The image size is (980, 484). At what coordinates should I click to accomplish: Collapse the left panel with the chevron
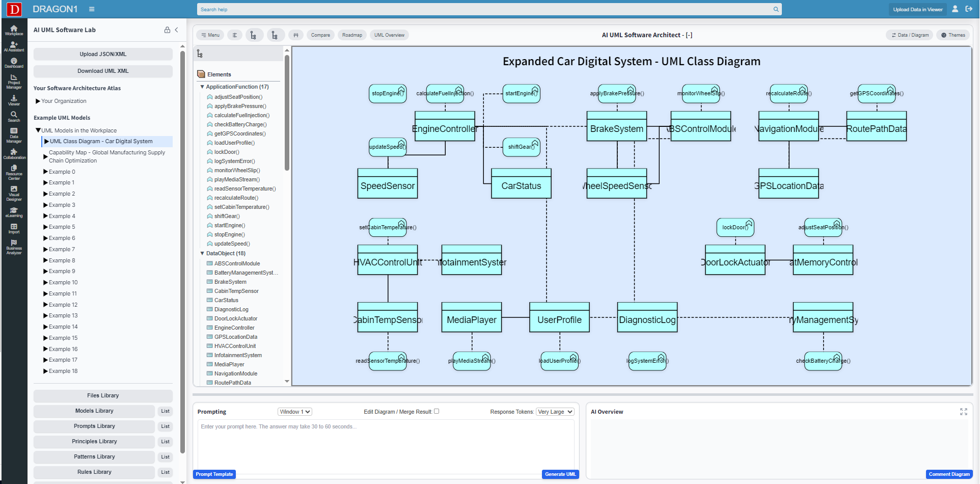[177, 30]
